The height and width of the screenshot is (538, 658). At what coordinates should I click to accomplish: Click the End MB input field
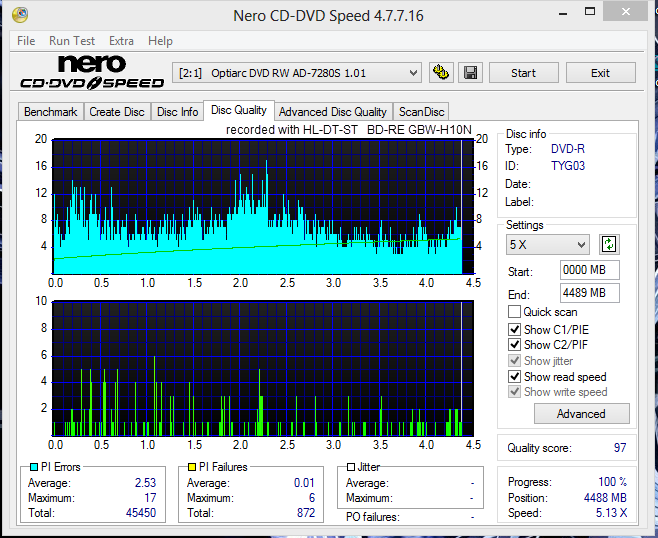click(590, 293)
